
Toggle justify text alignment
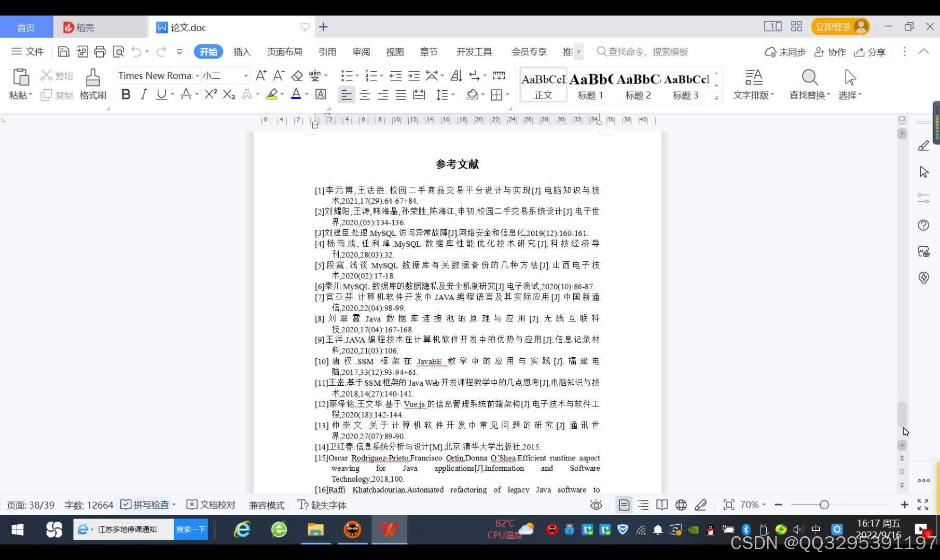(401, 94)
